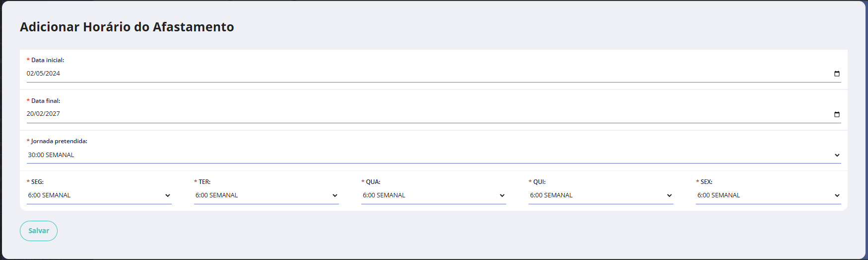The image size is (868, 260).
Task: Expand the QUI hours dropdown
Action: [x=601, y=195]
